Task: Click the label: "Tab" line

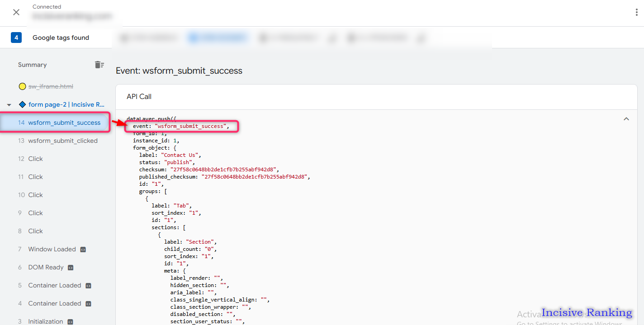Action: (x=171, y=206)
